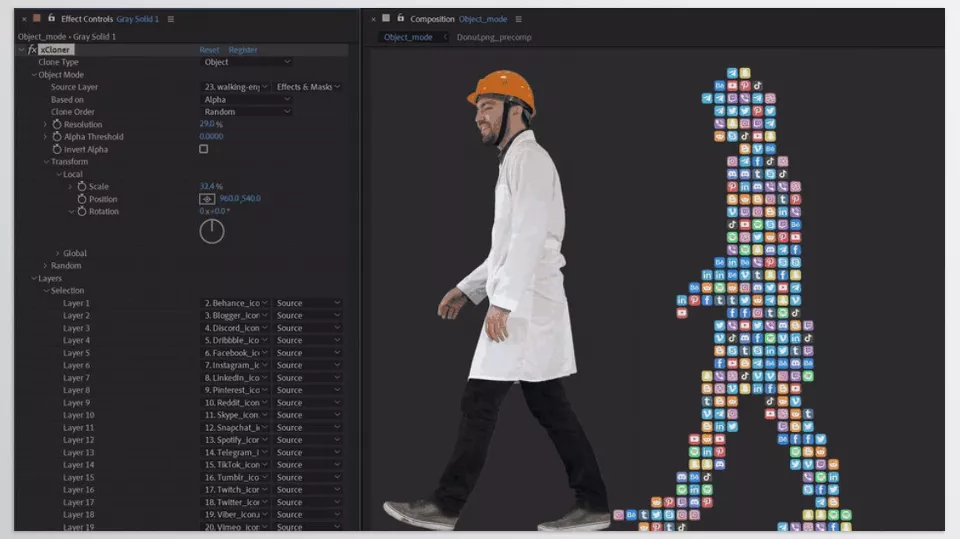Image resolution: width=960 pixels, height=539 pixels.
Task: Open Layer 12 Spotify layer dropdown
Action: click(236, 440)
